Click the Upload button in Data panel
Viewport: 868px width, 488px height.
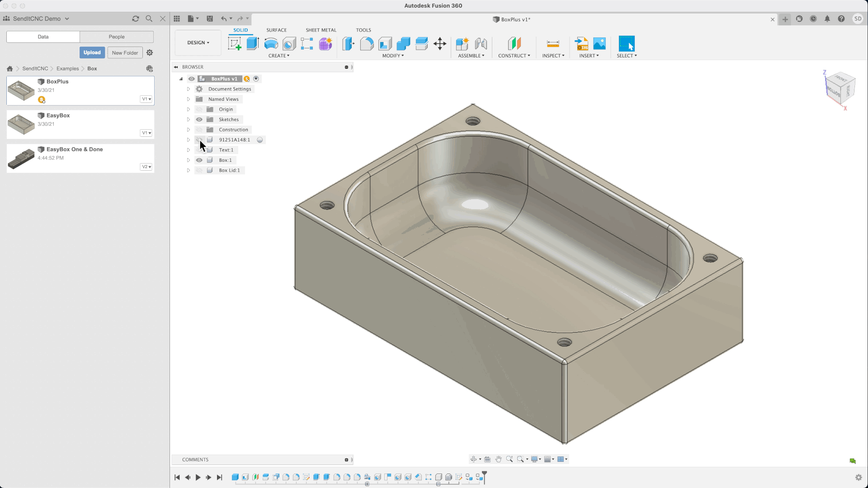tap(92, 52)
